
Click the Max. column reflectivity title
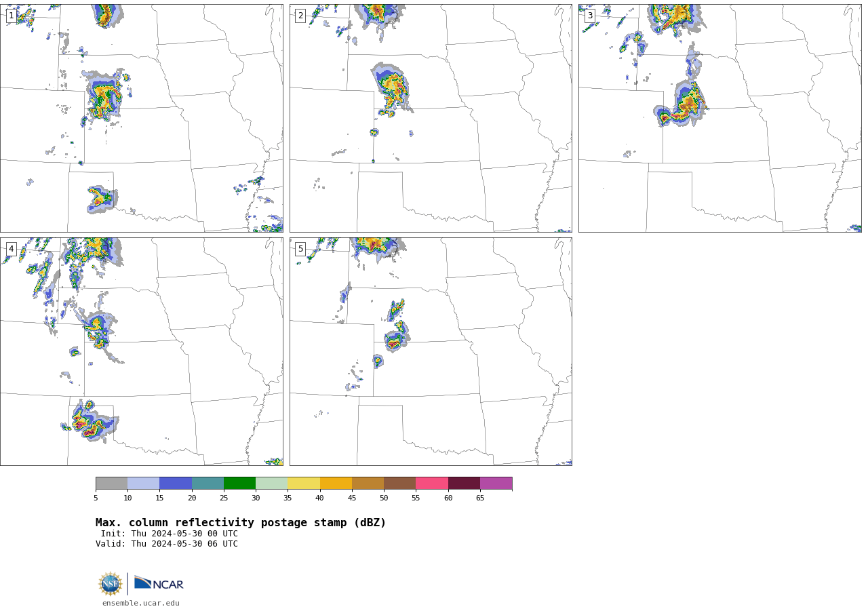pyautogui.click(x=241, y=523)
